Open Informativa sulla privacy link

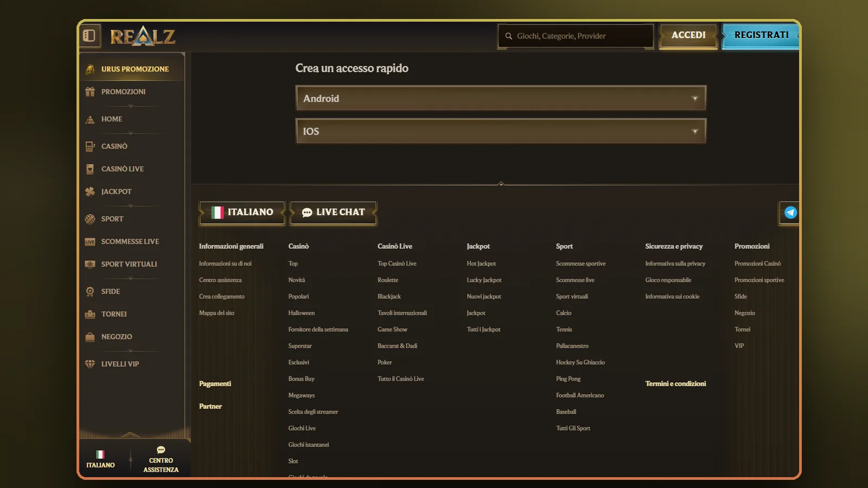675,264
